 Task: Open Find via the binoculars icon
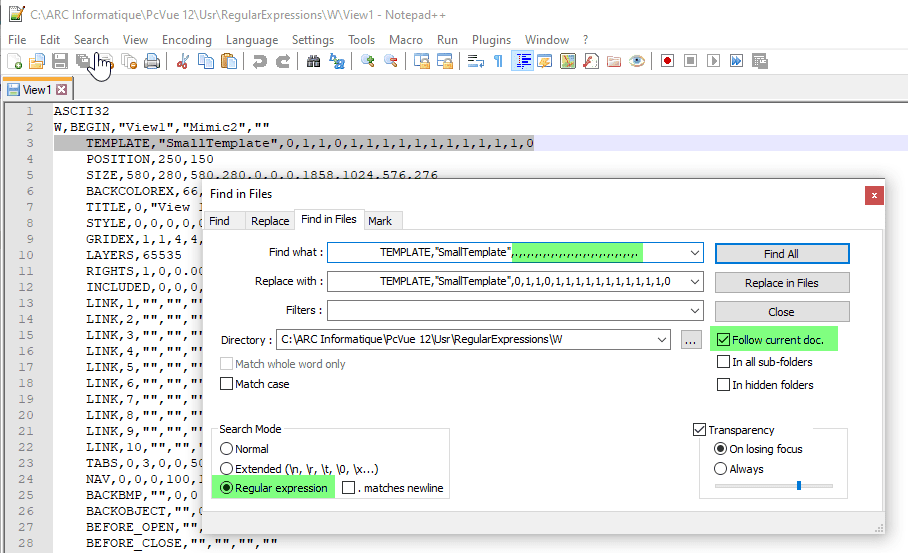pos(313,61)
